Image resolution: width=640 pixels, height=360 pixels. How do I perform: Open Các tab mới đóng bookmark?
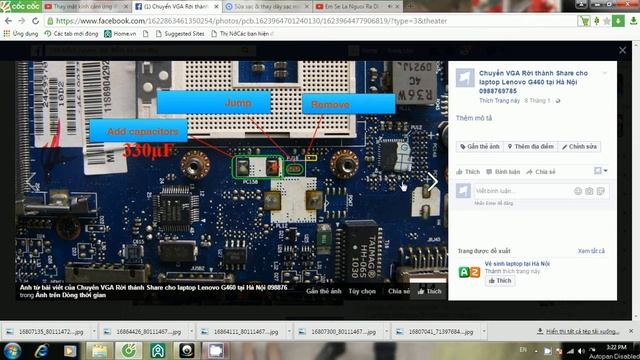71,34
